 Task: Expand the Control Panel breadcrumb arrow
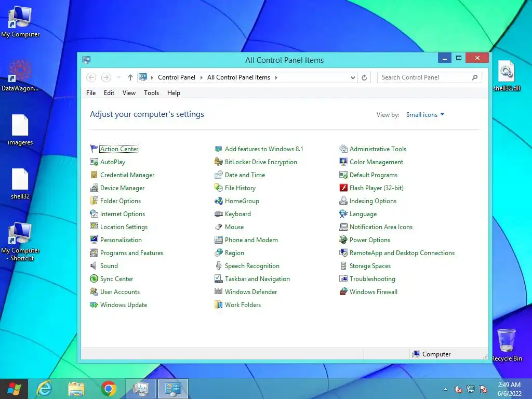coord(201,77)
